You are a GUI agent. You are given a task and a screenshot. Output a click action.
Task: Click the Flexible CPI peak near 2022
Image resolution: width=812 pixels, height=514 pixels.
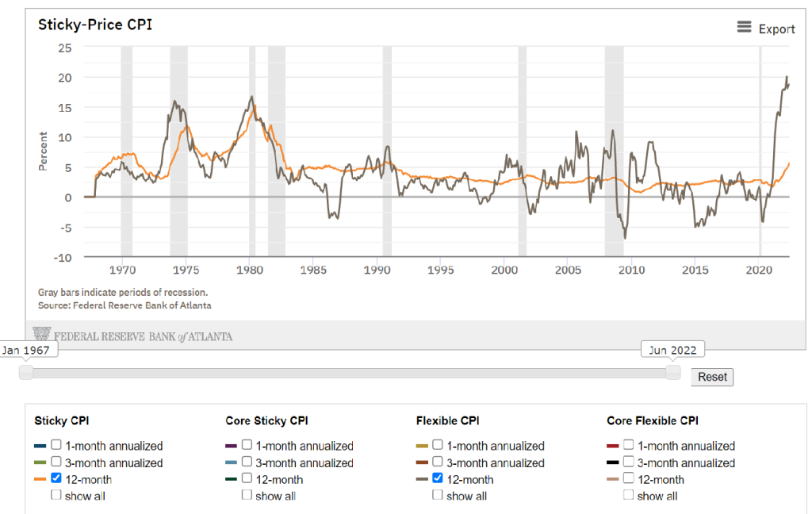tap(787, 78)
